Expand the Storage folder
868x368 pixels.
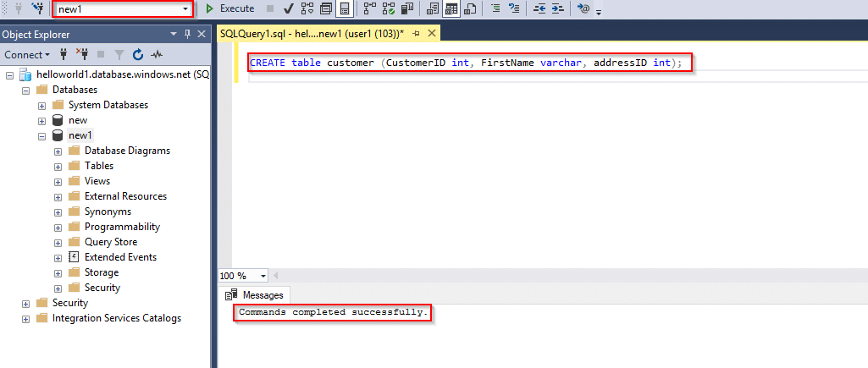[58, 272]
